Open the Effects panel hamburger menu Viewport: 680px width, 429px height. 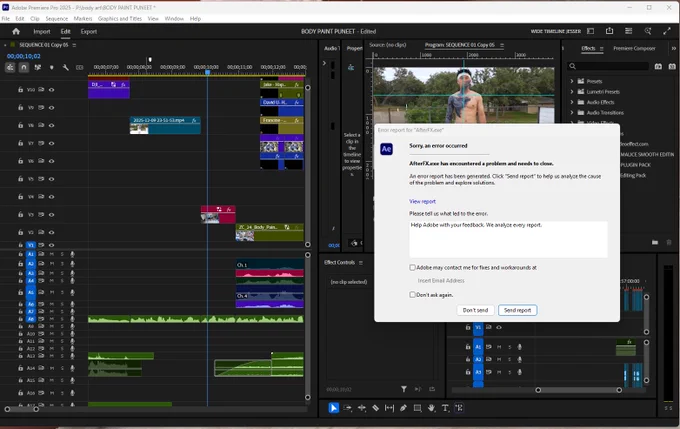tap(602, 49)
